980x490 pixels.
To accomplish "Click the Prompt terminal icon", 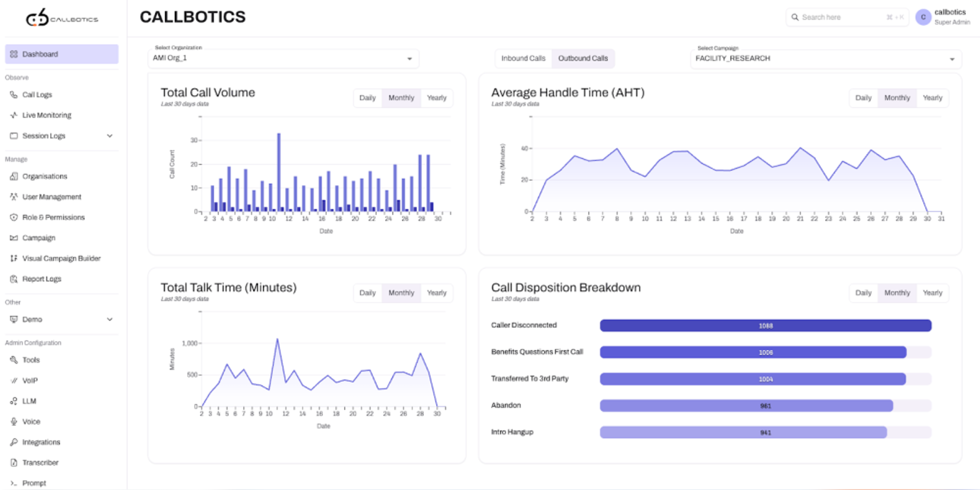I will [14, 483].
